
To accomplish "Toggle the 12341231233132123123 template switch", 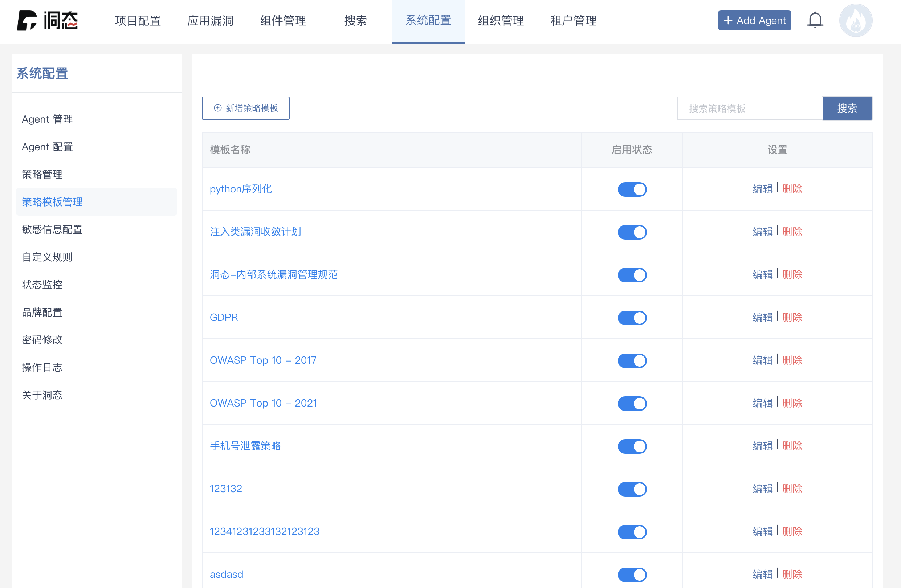I will tap(632, 532).
